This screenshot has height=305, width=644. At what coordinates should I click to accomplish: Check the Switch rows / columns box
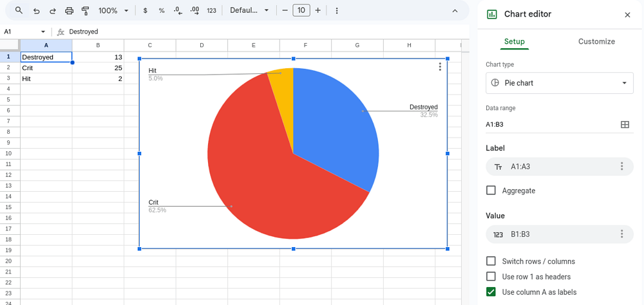(x=491, y=261)
